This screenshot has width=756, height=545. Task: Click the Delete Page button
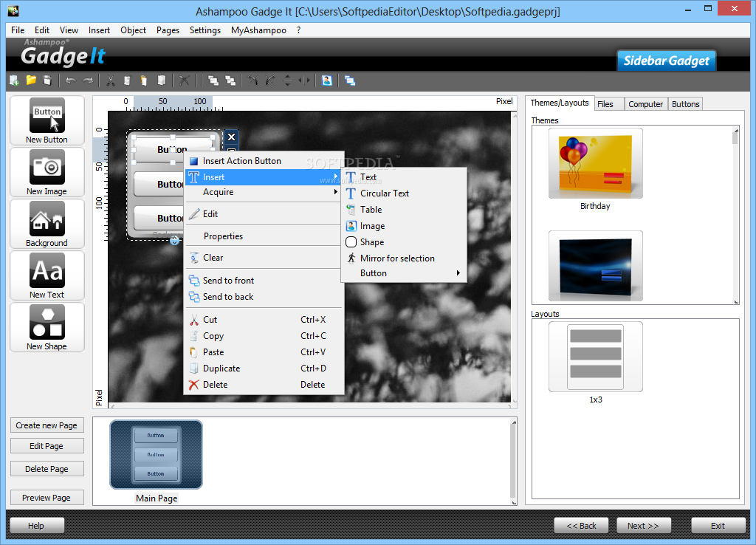click(47, 469)
